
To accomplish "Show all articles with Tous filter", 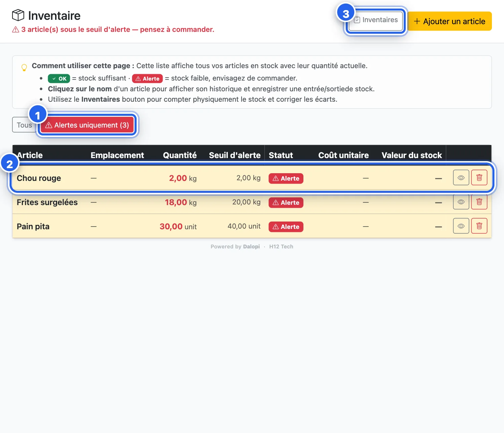I will tap(24, 125).
